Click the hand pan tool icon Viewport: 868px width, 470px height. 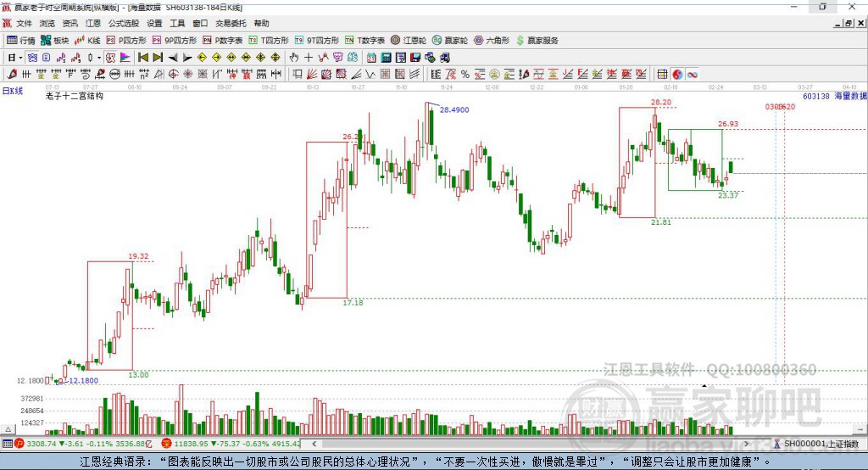(294, 58)
